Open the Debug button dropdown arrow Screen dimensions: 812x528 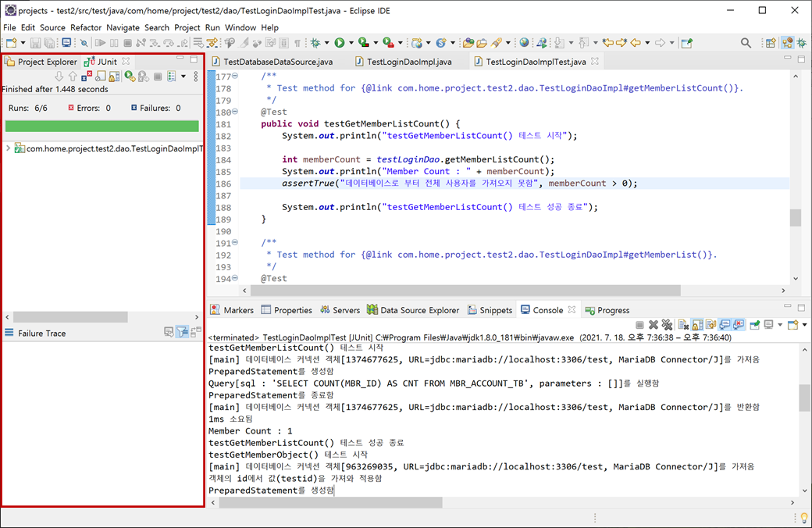click(x=327, y=43)
